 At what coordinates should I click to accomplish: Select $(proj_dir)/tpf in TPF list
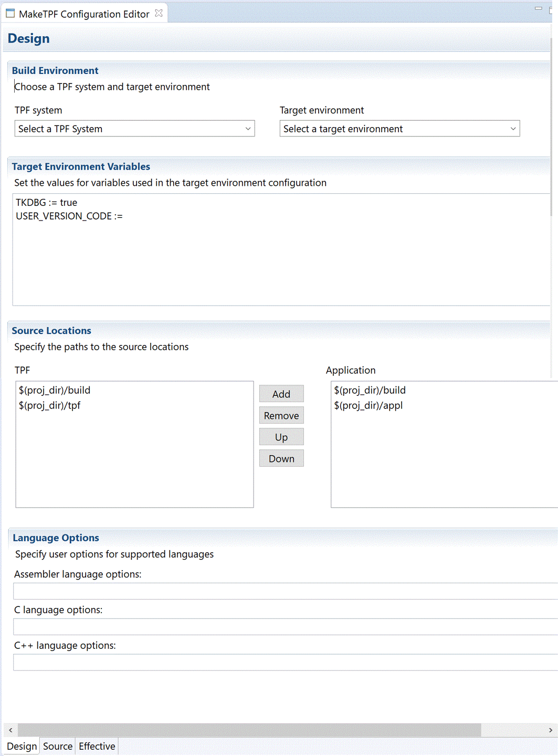(x=50, y=405)
